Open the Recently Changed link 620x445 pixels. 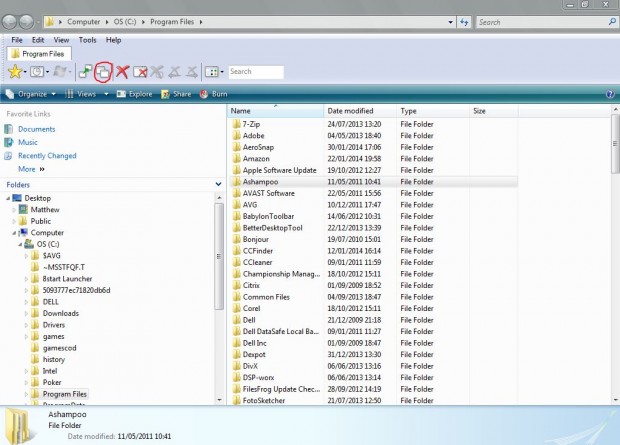[47, 155]
